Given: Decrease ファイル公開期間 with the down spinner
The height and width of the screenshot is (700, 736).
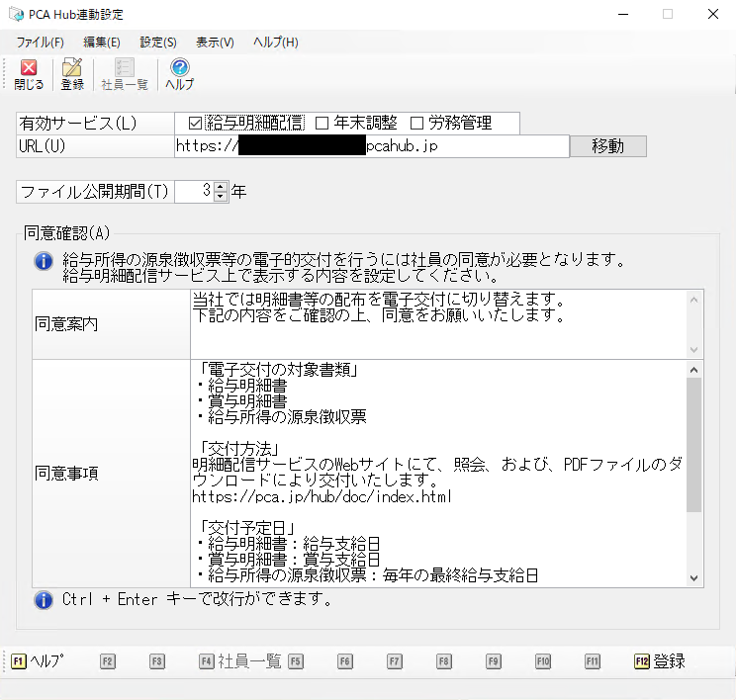Looking at the screenshot, I should pyautogui.click(x=221, y=197).
